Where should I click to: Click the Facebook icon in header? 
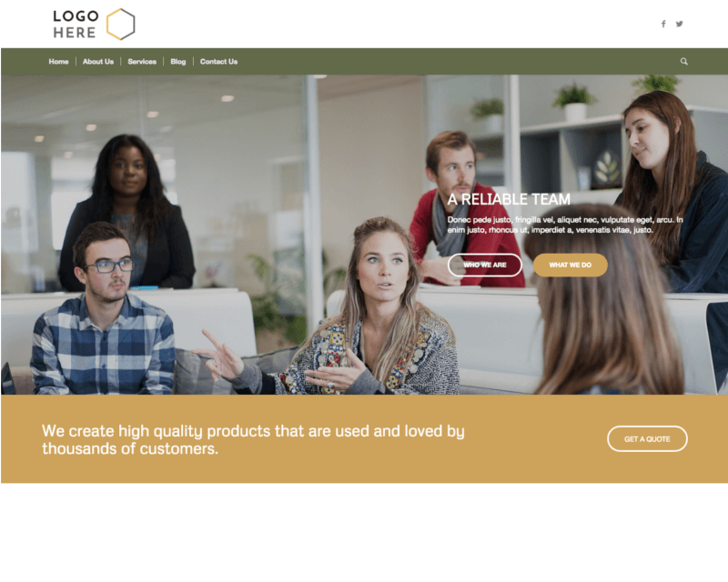(663, 25)
